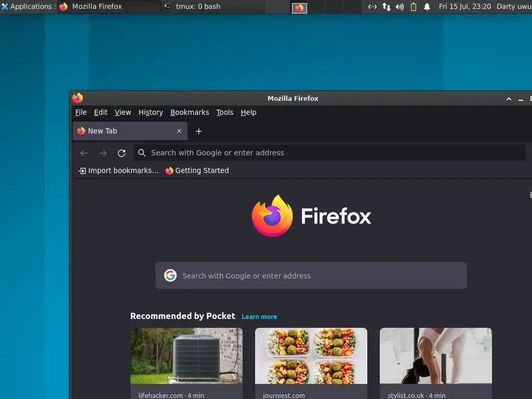Click Firefox icon in window title bar
The height and width of the screenshot is (399, 532).
(78, 98)
